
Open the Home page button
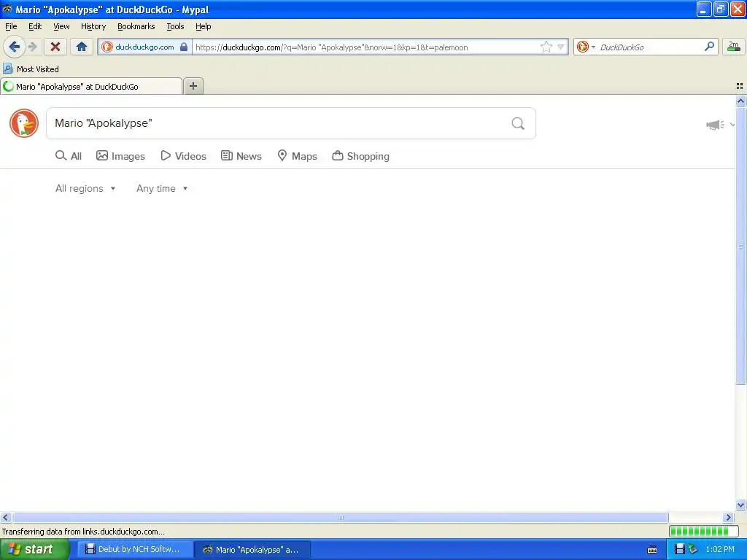click(82, 47)
